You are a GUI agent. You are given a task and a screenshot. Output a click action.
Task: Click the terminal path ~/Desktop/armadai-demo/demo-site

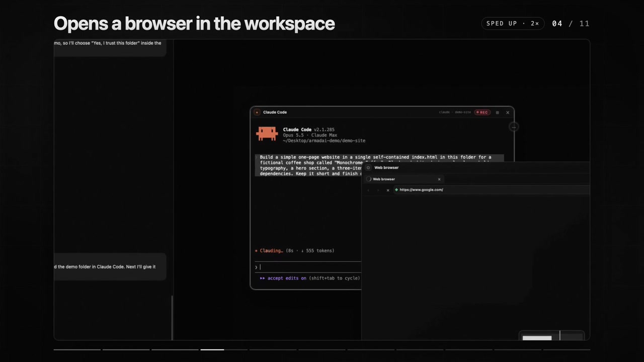pyautogui.click(x=324, y=141)
